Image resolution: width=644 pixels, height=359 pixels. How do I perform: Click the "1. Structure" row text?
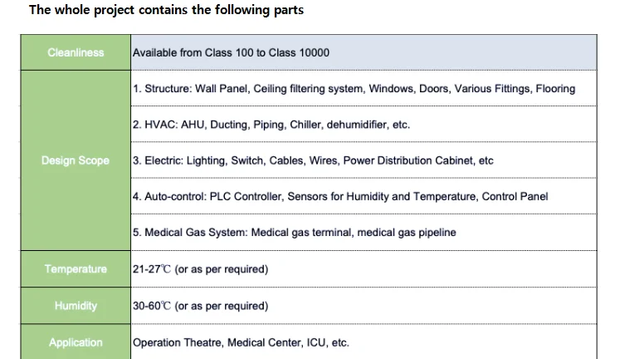[x=354, y=88]
